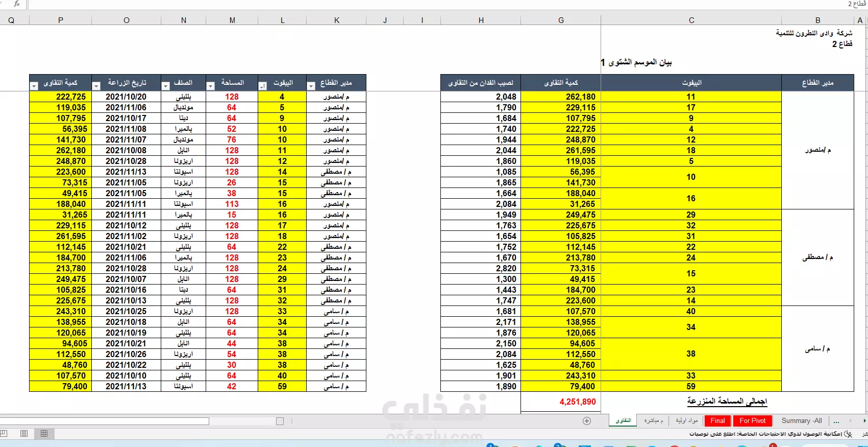Open filter dropdown for الصنف column
The image size is (868, 447).
tap(165, 86)
